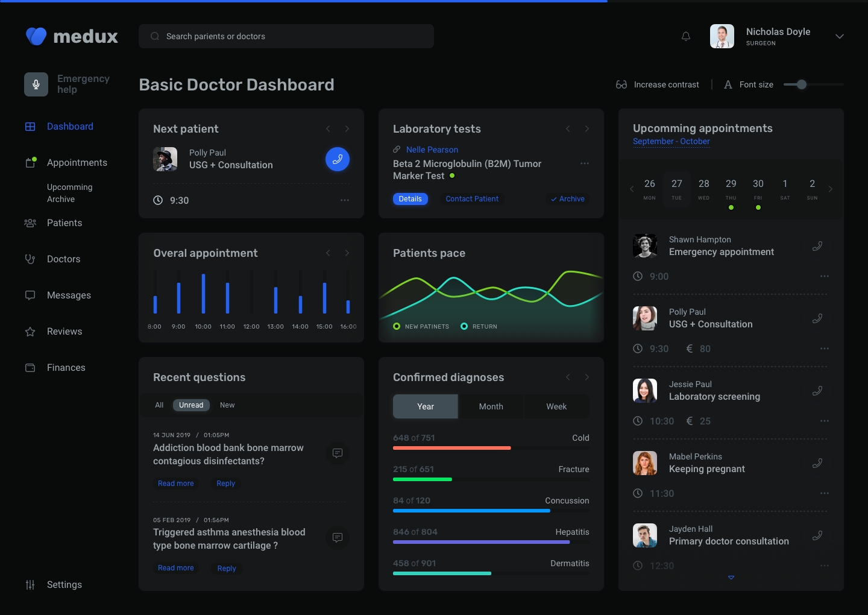Go to previous patient in Next patient

tap(328, 128)
